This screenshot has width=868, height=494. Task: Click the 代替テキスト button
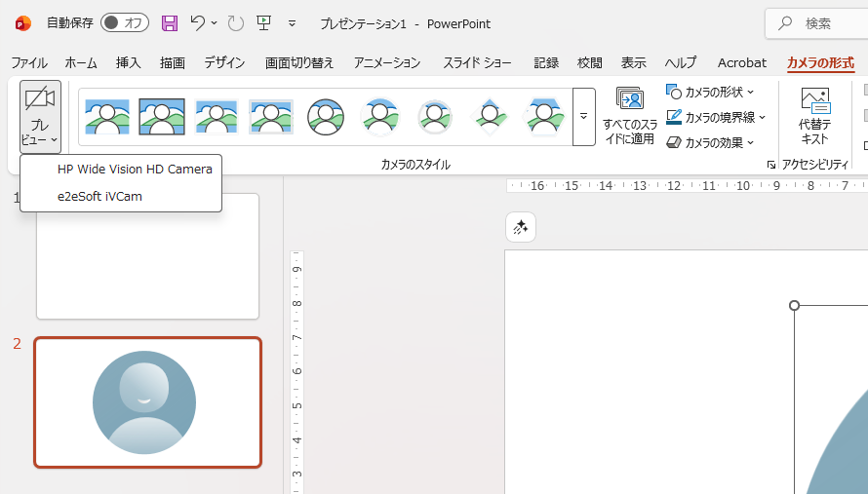pyautogui.click(x=814, y=115)
